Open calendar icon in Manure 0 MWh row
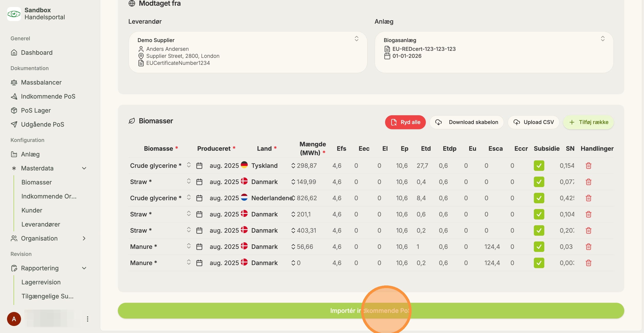This screenshot has height=333, width=644. 199,263
